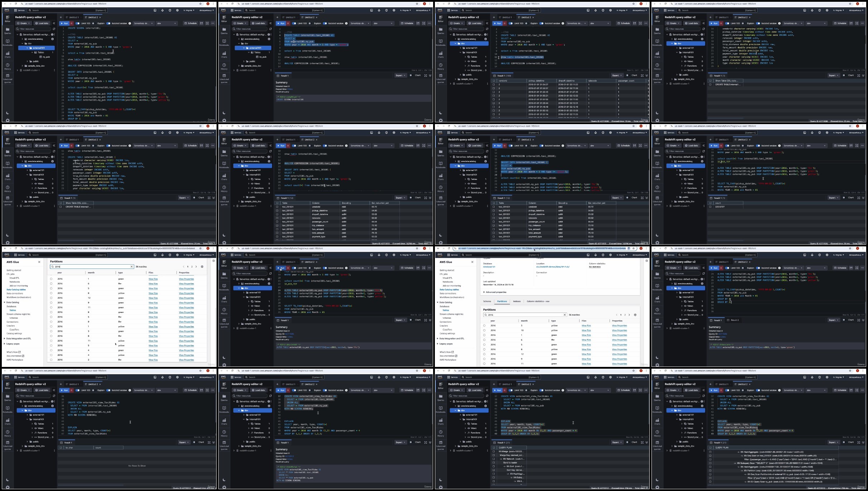Viewport: 868px width, 491px height.
Task: Open partitions settings gear below Column statistics tab
Action: click(635, 315)
